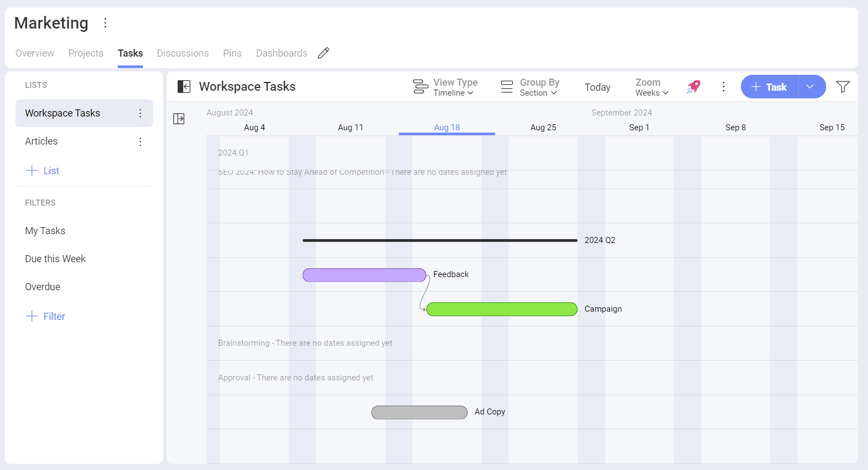
Task: Click the Approval undated task row
Action: [295, 378]
